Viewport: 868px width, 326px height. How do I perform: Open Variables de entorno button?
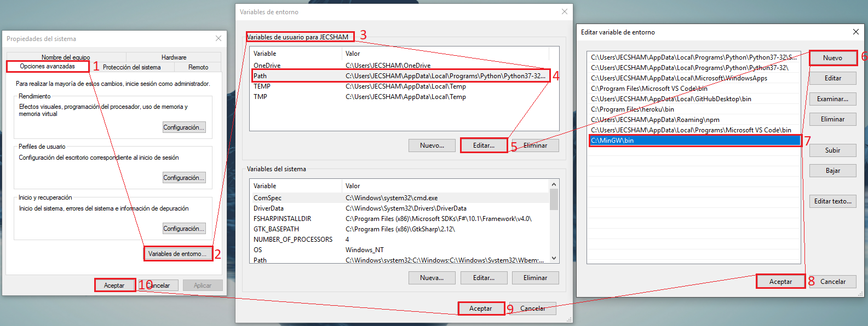(177, 254)
